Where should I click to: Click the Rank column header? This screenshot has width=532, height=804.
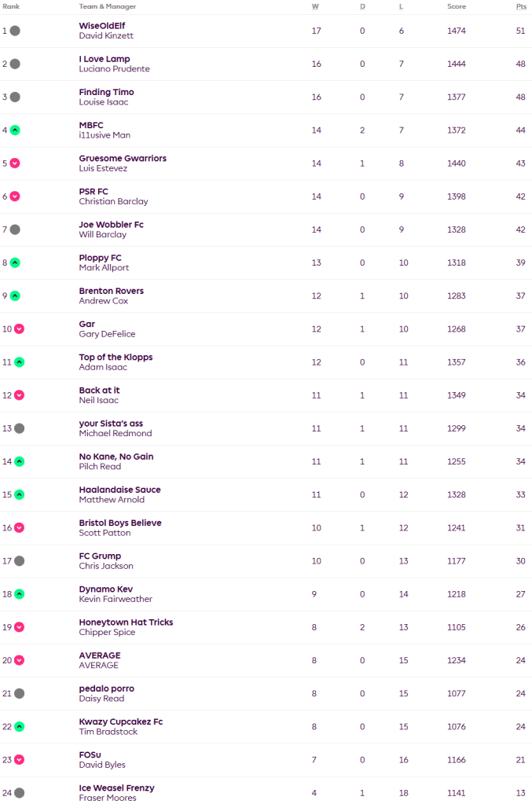(x=11, y=6)
